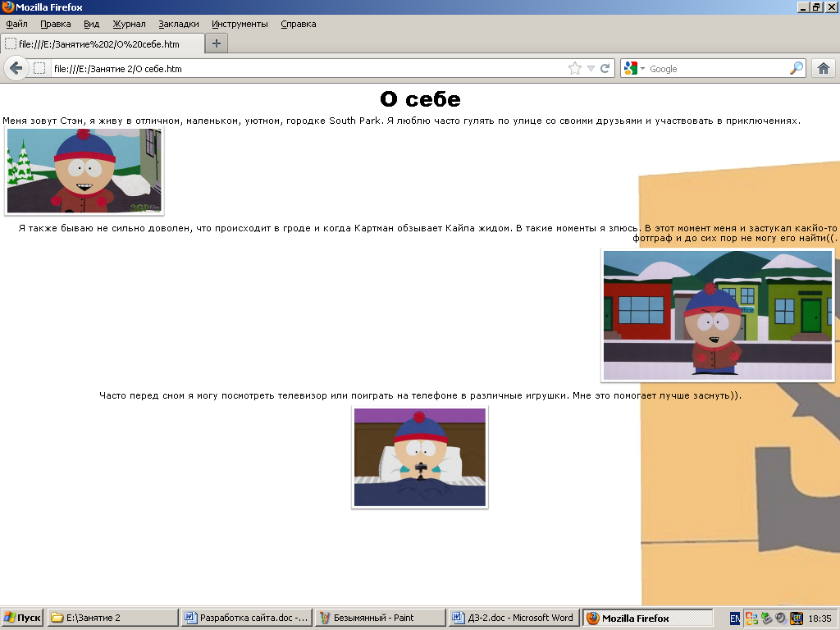Click the Safely Remove Hardware tray icon

point(767,619)
